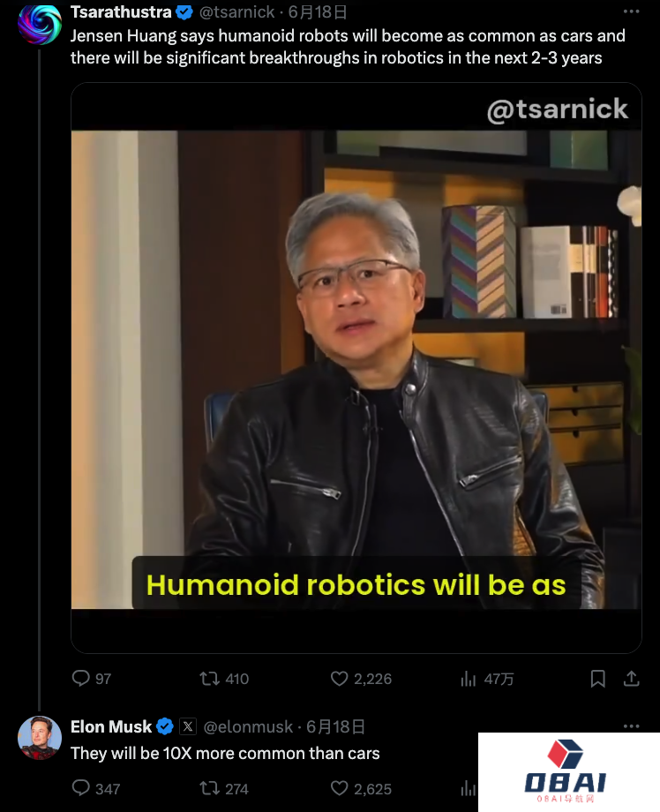Bookmark the Jensen Huang tweet
The image size is (660, 812).
598,679
